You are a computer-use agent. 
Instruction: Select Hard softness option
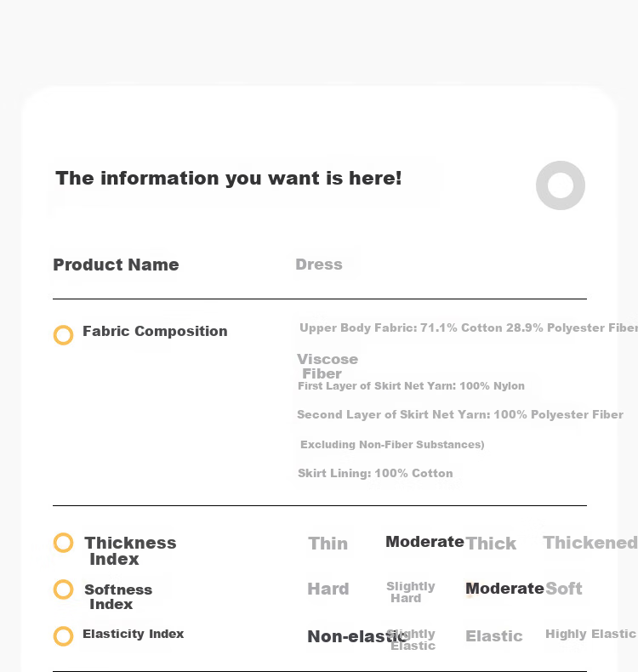tap(328, 589)
